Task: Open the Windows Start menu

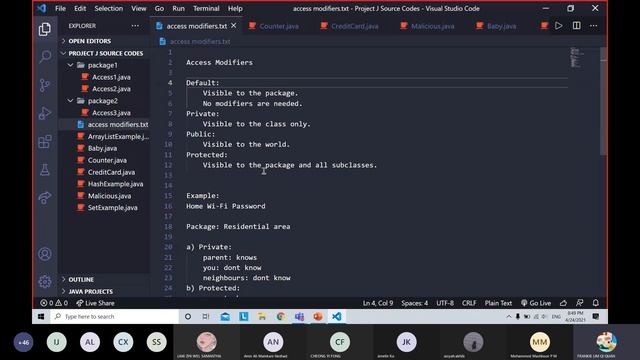Action: pos(41,316)
